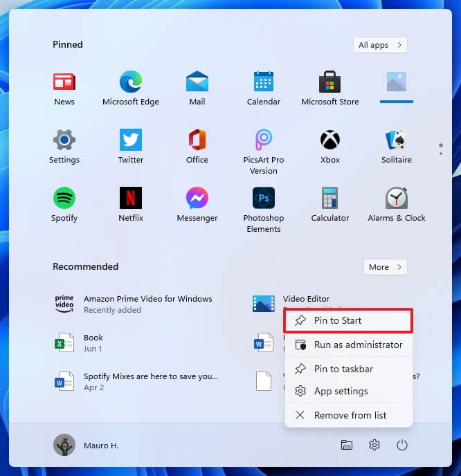This screenshot has width=461, height=476.
Task: Choose Run as administrator
Action: (348, 345)
